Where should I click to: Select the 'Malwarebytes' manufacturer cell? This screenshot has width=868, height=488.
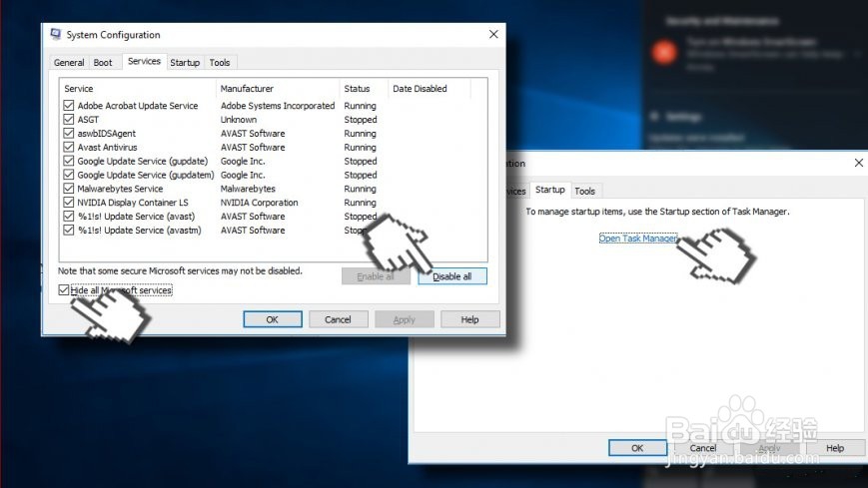pyautogui.click(x=248, y=189)
